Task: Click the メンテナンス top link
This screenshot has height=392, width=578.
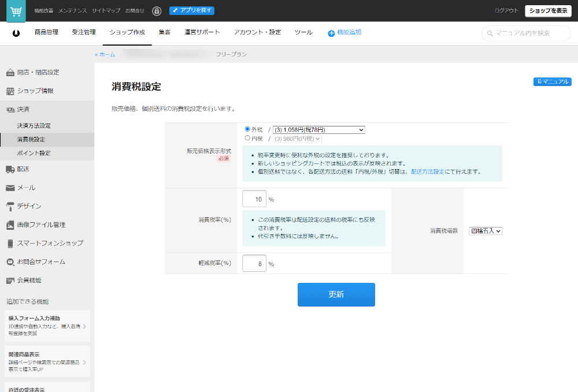Action: click(x=73, y=10)
